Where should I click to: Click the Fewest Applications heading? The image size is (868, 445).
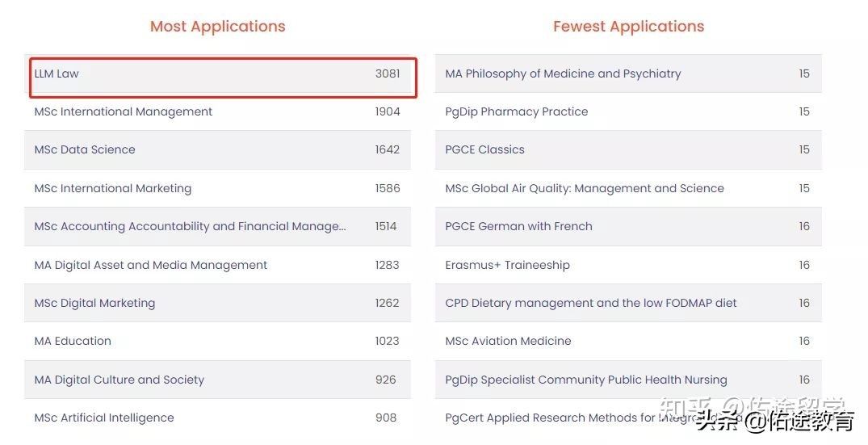click(x=628, y=26)
